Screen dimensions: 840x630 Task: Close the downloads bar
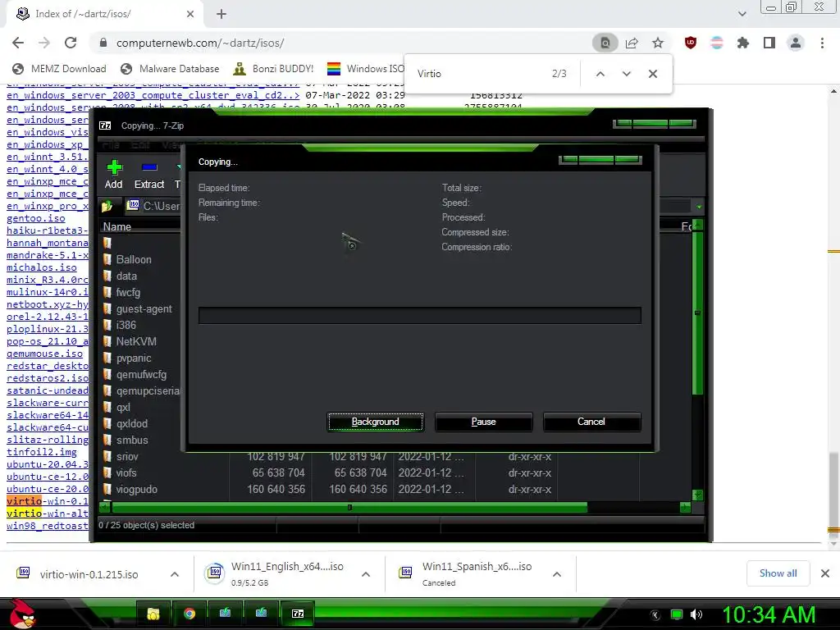(825, 573)
